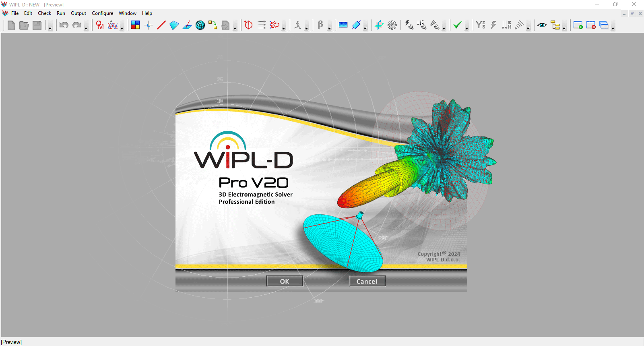Open the Run menu

click(61, 13)
